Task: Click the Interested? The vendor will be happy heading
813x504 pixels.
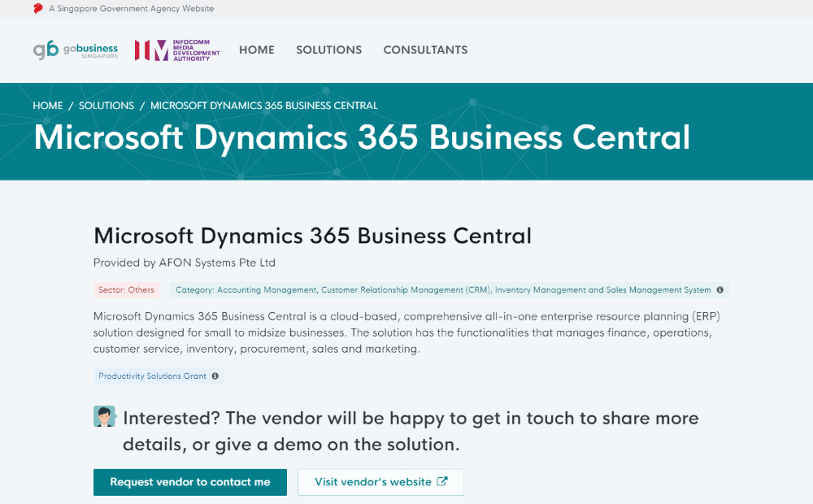Action: click(x=411, y=431)
